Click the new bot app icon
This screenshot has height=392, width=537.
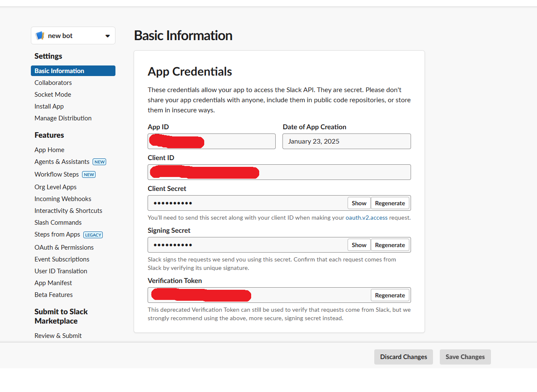(40, 36)
